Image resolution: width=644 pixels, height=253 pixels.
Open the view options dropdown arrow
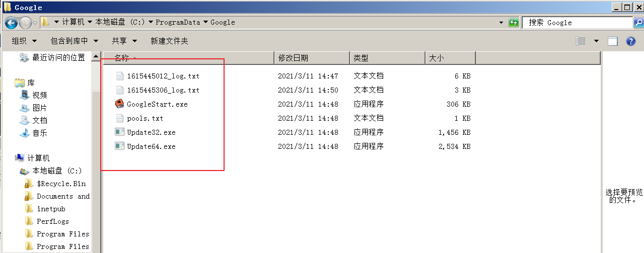tap(596, 41)
